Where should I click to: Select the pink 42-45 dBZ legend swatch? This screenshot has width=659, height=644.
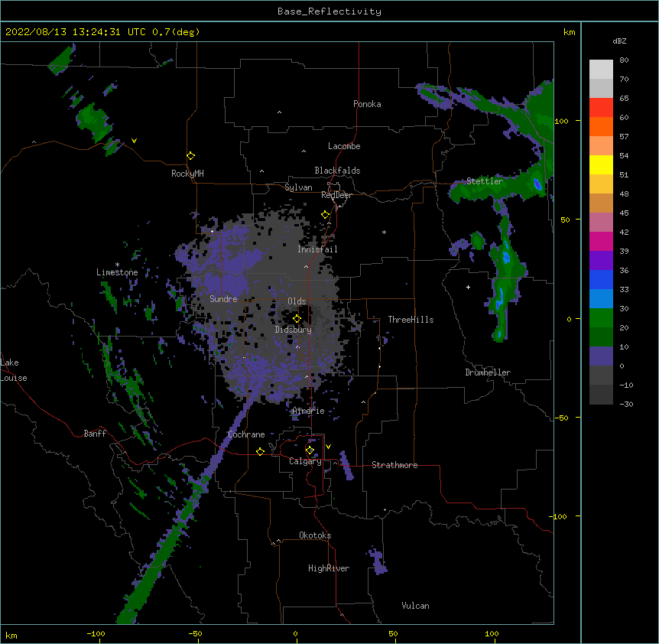pos(601,223)
